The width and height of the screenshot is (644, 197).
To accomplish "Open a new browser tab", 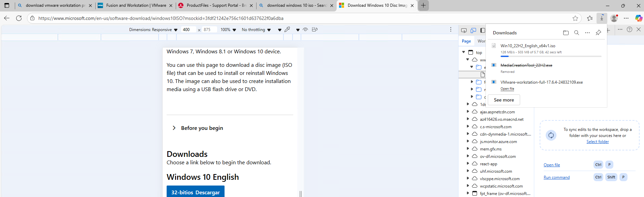I will pos(423,5).
